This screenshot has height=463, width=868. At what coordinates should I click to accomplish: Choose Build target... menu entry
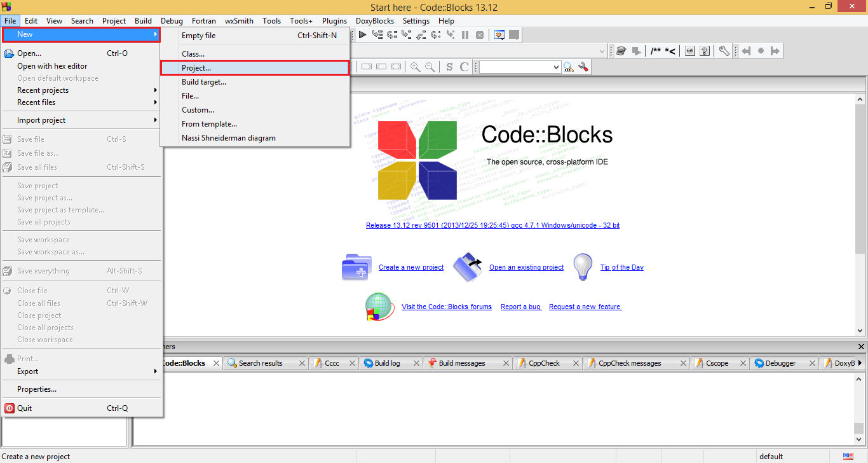(255, 82)
